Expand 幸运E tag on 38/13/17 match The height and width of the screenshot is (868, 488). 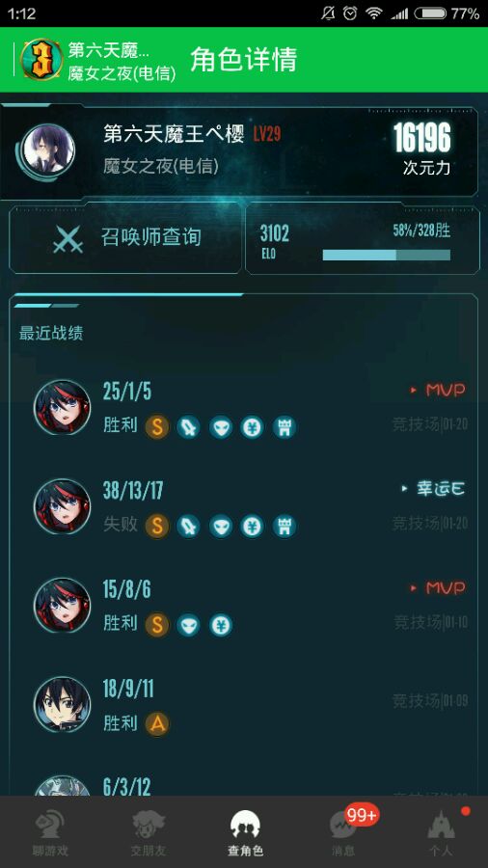click(x=433, y=489)
